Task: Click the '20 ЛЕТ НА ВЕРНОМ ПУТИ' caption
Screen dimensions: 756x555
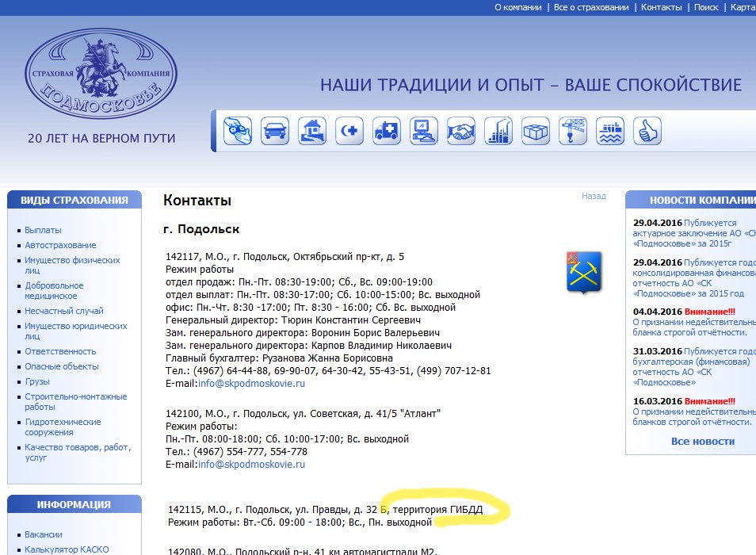Action: [101, 139]
